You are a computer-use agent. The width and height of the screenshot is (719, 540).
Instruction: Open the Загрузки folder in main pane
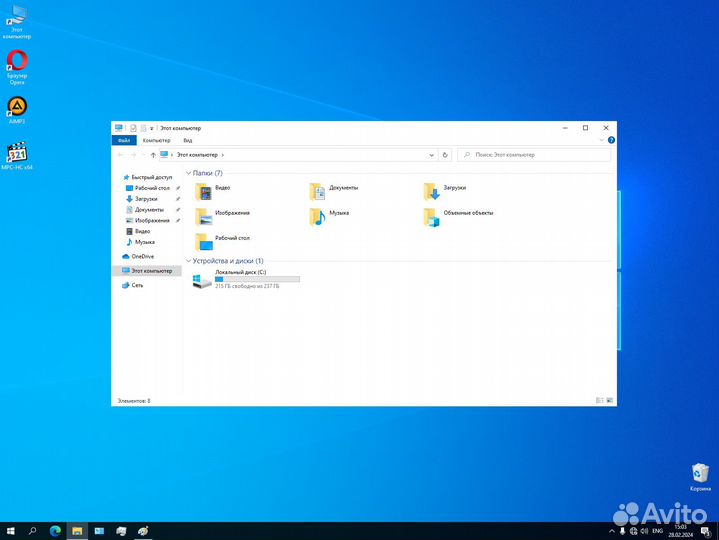(x=444, y=191)
